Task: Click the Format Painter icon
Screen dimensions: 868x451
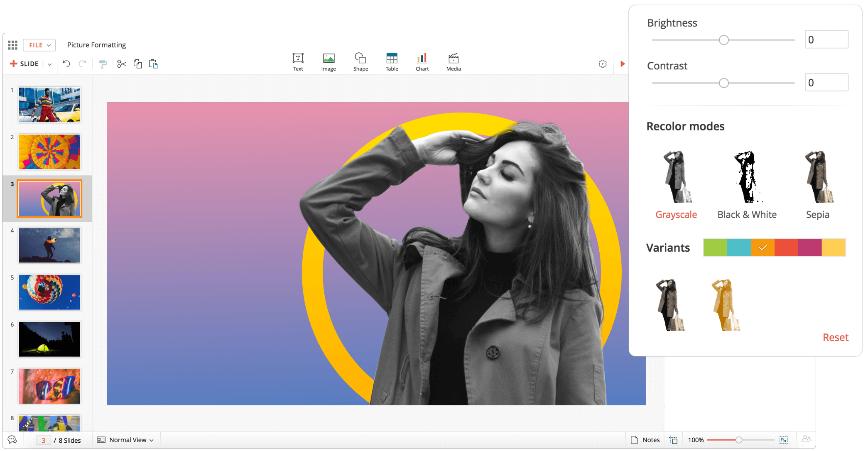Action: tap(103, 64)
